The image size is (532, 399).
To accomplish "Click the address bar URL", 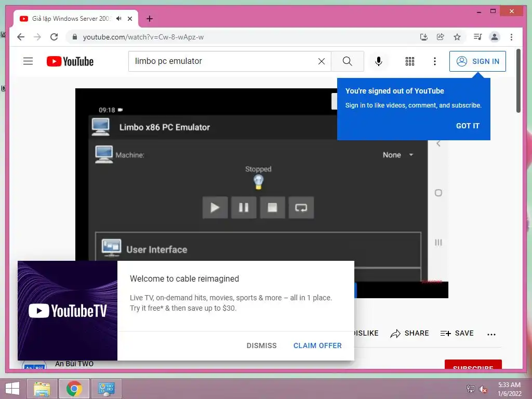I will pos(143,37).
